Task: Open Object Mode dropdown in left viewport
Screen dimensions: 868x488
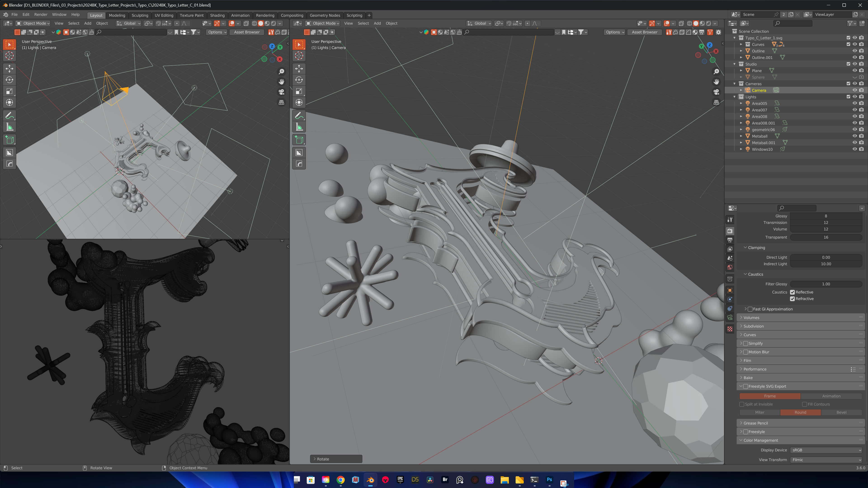Action: click(x=33, y=23)
